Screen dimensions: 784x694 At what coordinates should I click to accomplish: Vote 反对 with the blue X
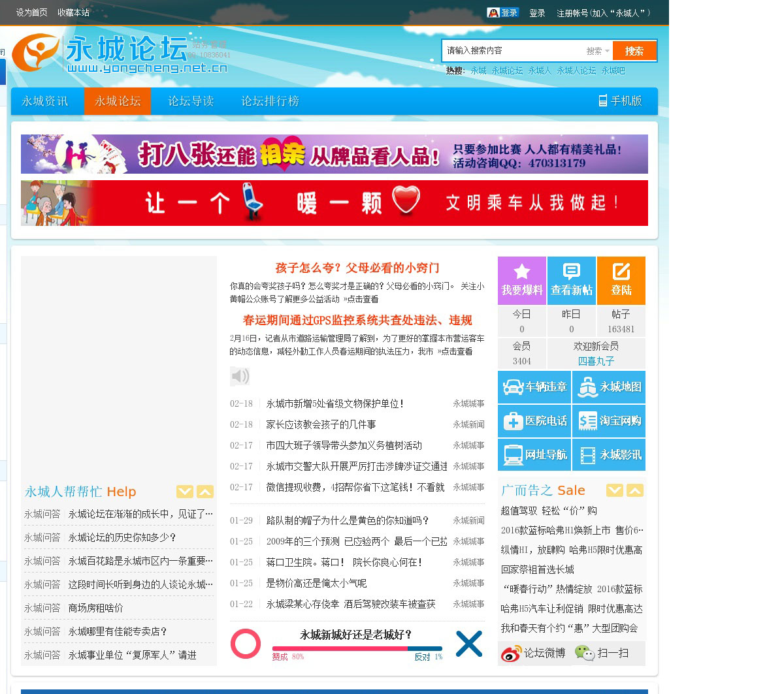tap(468, 644)
